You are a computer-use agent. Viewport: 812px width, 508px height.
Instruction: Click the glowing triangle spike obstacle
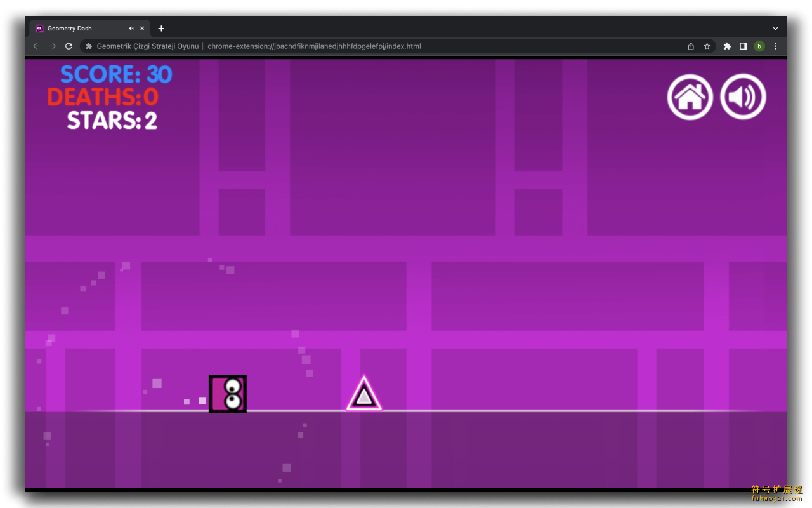[364, 394]
